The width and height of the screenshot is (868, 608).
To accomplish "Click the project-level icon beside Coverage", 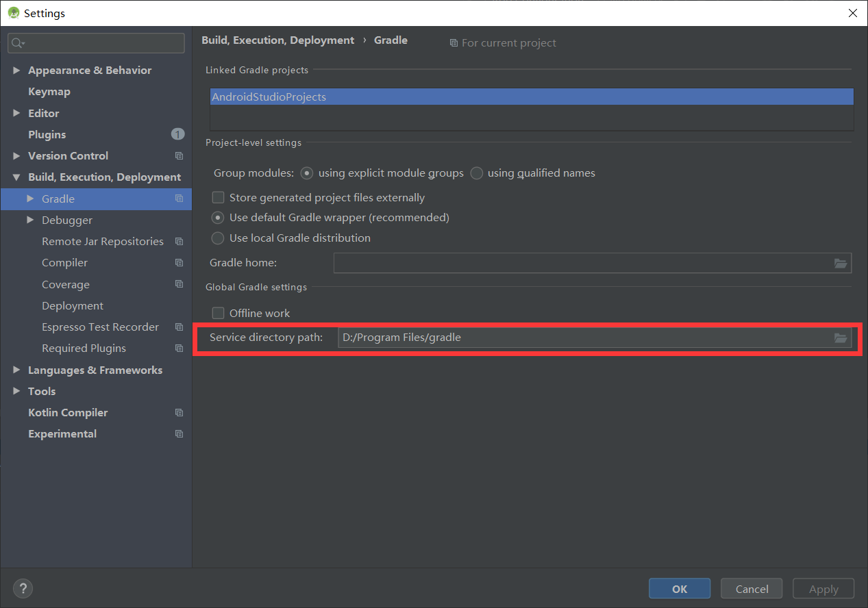I will pyautogui.click(x=179, y=284).
